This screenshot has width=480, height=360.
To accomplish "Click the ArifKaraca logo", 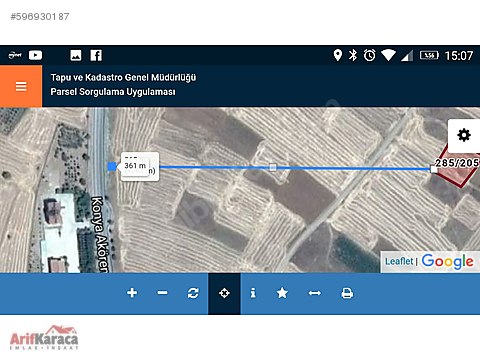I will tap(44, 337).
